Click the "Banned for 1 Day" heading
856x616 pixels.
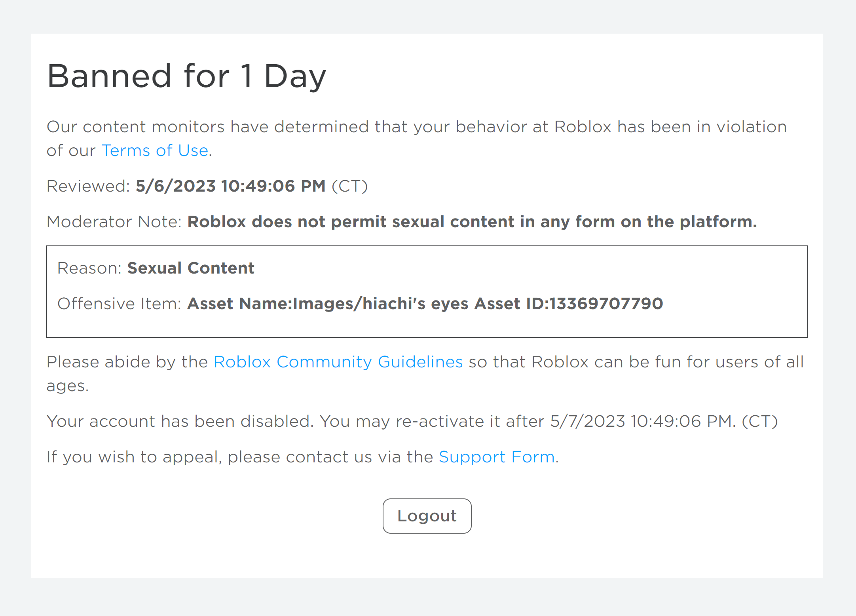click(x=186, y=76)
